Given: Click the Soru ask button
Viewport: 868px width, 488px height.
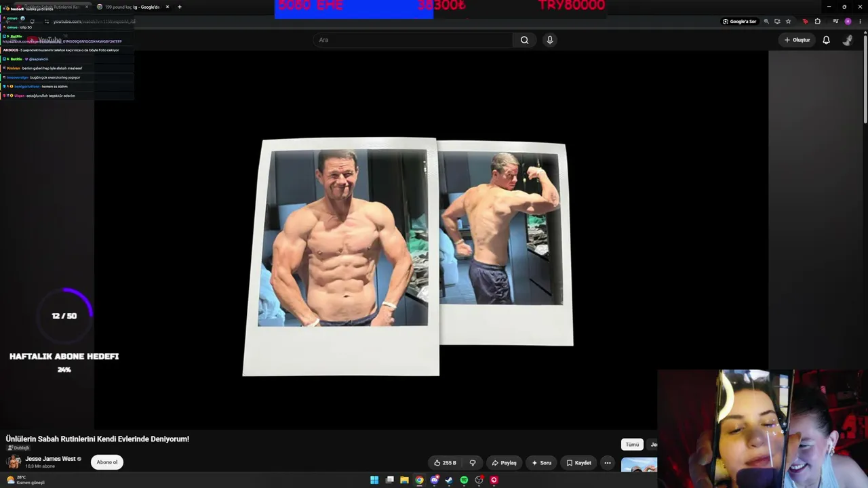Looking at the screenshot, I should (x=542, y=463).
